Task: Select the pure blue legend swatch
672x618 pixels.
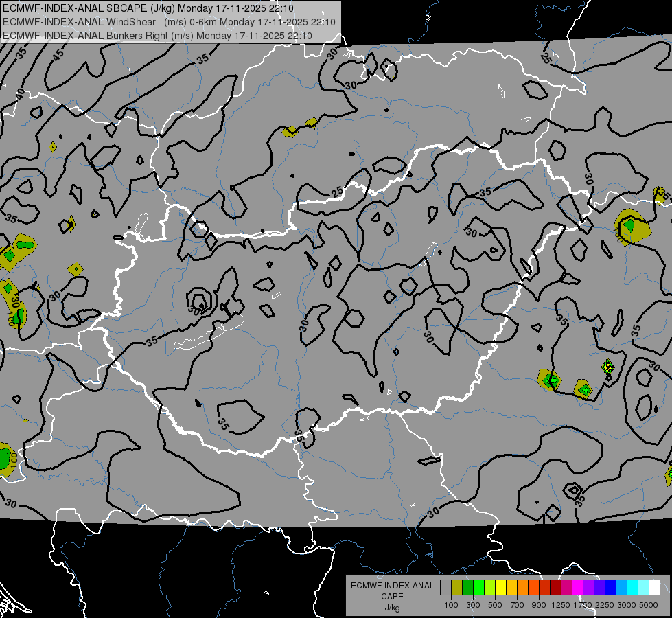Action: tap(611, 588)
